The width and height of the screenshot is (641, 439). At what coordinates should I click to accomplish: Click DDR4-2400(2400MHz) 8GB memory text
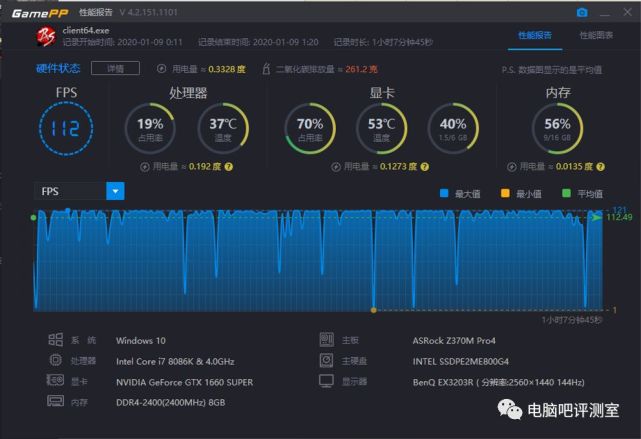[x=170, y=403]
